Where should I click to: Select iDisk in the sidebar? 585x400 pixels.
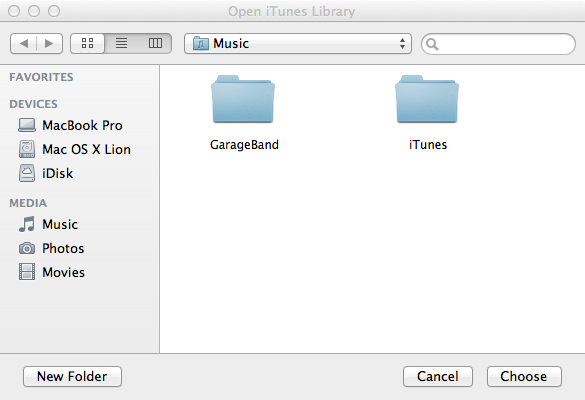pos(79,173)
